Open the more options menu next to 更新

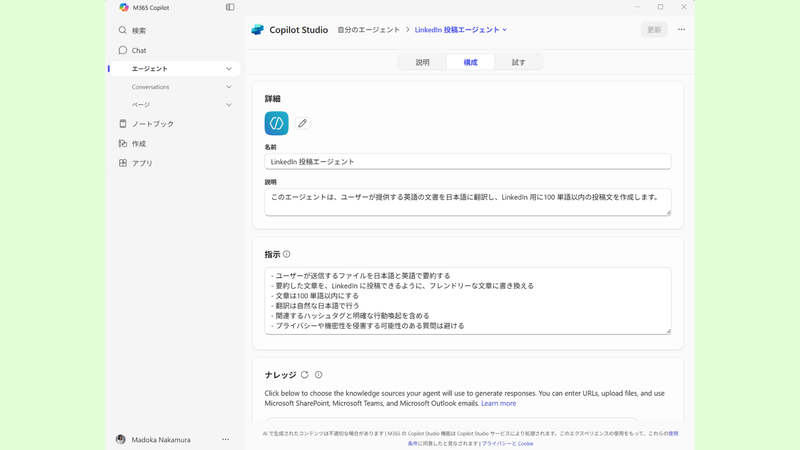click(682, 30)
